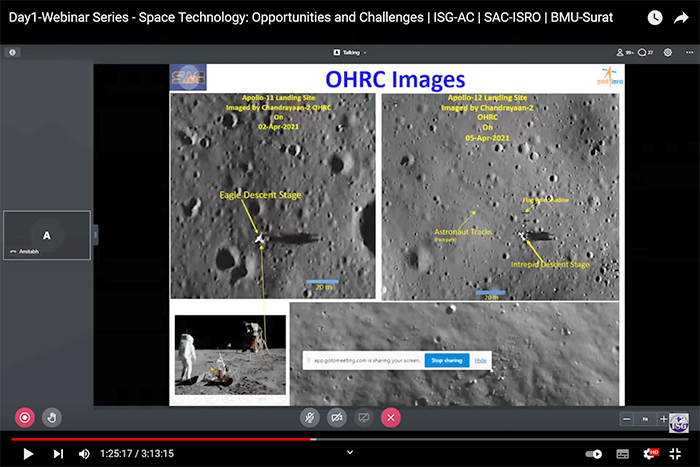The width and height of the screenshot is (700, 467).
Task: Play the YouTube video
Action: pyautogui.click(x=28, y=453)
